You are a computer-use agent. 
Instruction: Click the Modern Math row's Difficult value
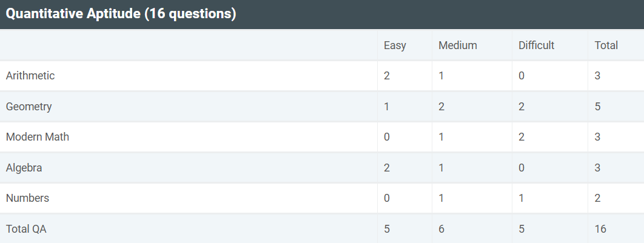pyautogui.click(x=522, y=137)
